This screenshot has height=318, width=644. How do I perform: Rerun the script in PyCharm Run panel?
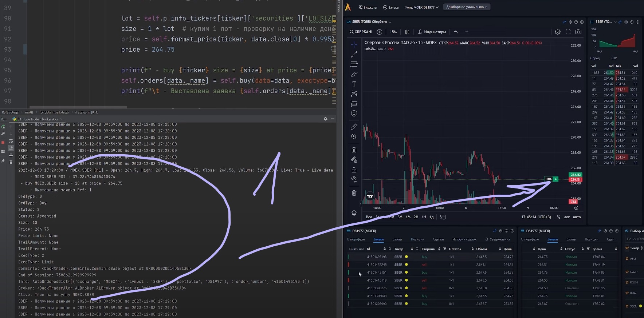[3, 127]
